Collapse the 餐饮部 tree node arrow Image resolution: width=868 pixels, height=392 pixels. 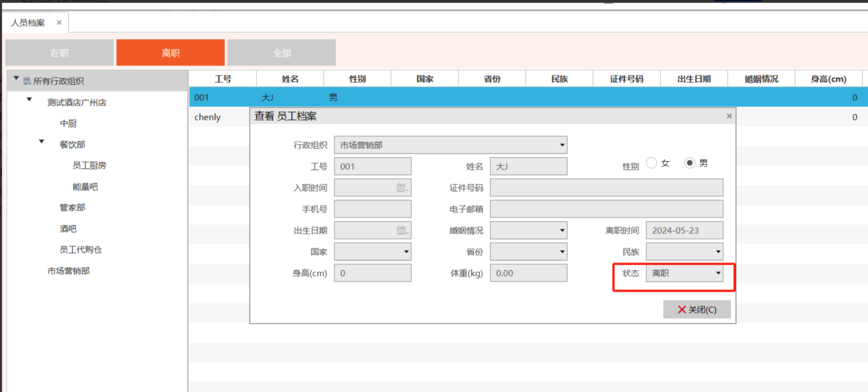tap(42, 142)
